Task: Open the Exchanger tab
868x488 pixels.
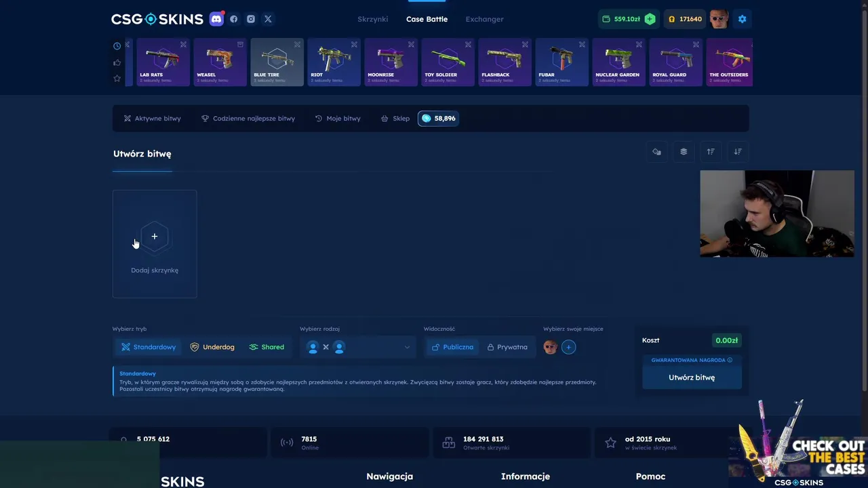Action: coord(484,19)
